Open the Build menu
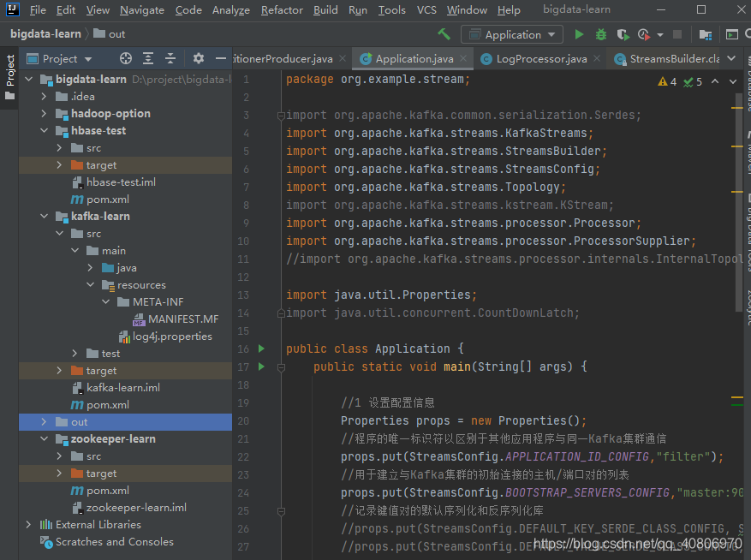751x560 pixels. (x=325, y=9)
